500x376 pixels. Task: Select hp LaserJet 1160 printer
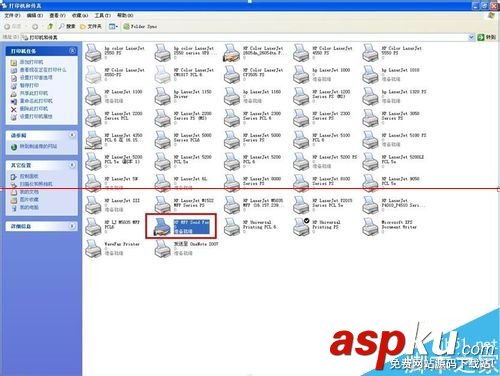point(253,96)
